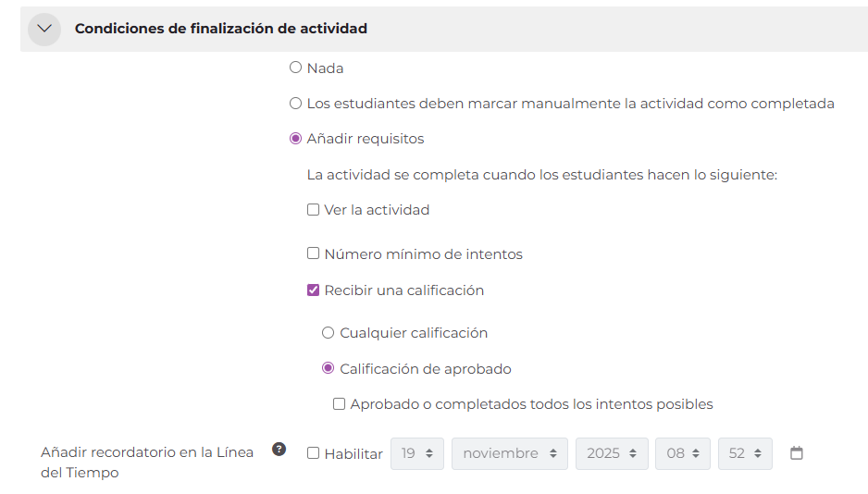This screenshot has width=868, height=494.
Task: Open the calendar date picker icon
Action: [x=797, y=453]
